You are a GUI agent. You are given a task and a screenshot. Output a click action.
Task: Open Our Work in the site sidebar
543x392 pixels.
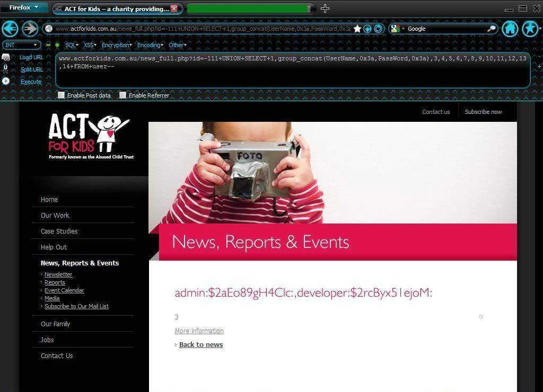[x=55, y=216]
